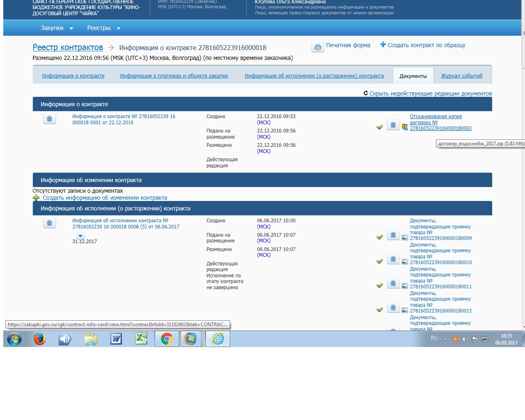Screen dimensions: 525x420
Task: Click green checkmark for document ending 180011
Action: click(380, 285)
